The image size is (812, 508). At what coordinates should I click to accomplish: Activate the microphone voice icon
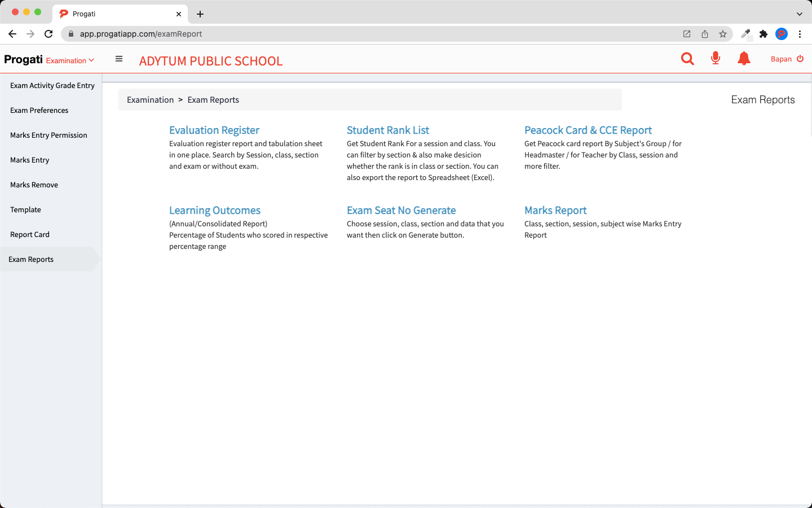[716, 58]
